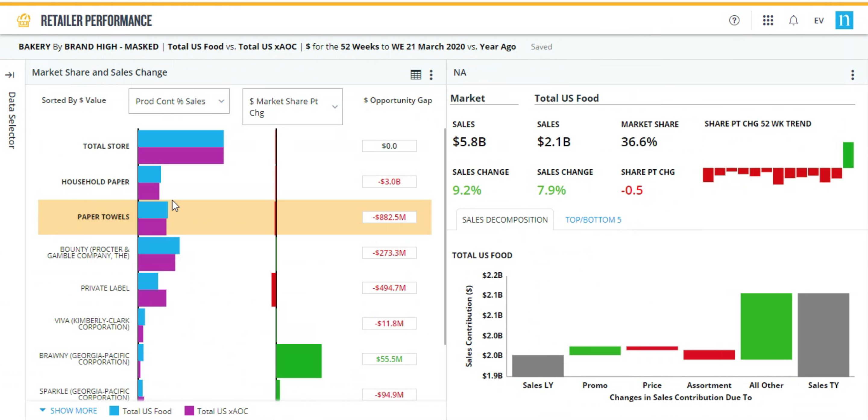
Task: Select the TOTAL STORE row label
Action: [106, 146]
